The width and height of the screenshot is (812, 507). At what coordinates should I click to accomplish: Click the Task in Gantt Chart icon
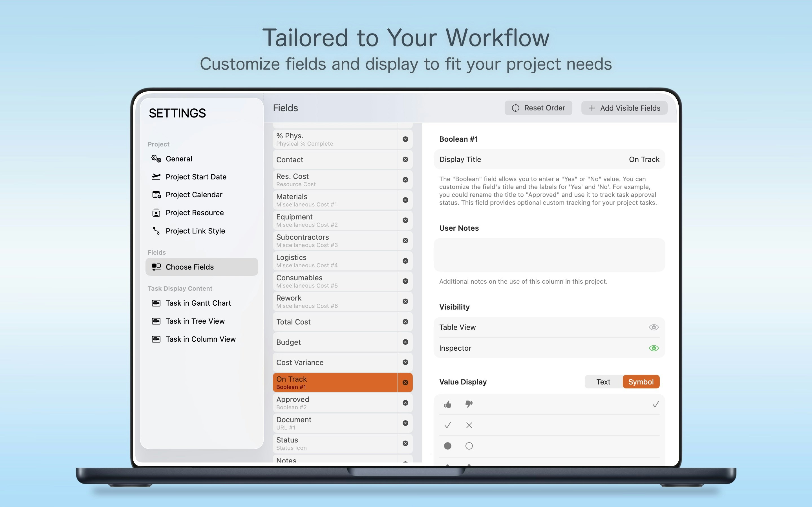click(156, 303)
